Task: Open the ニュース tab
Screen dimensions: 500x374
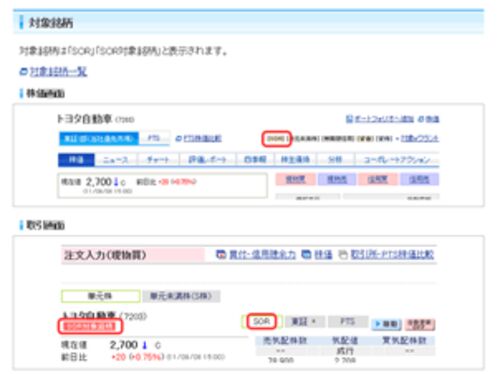Action: pyautogui.click(x=115, y=160)
